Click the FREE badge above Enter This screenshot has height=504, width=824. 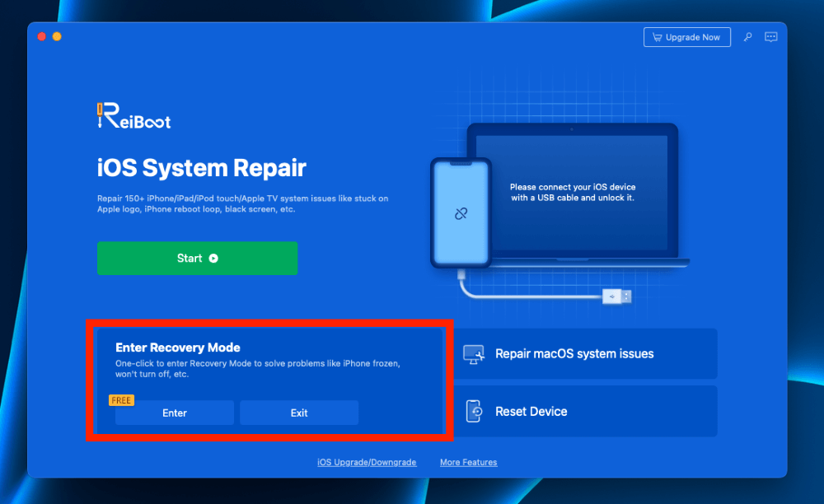121,400
